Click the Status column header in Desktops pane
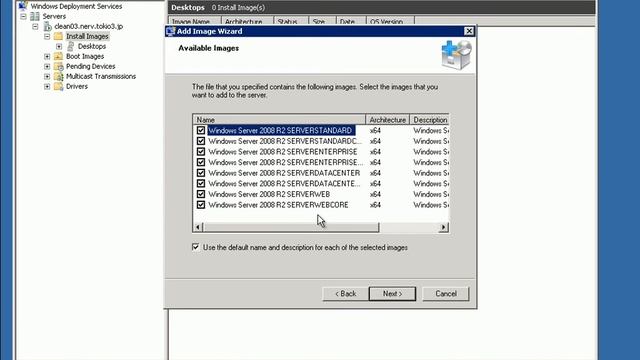This screenshot has height=360, width=640. coord(291,22)
